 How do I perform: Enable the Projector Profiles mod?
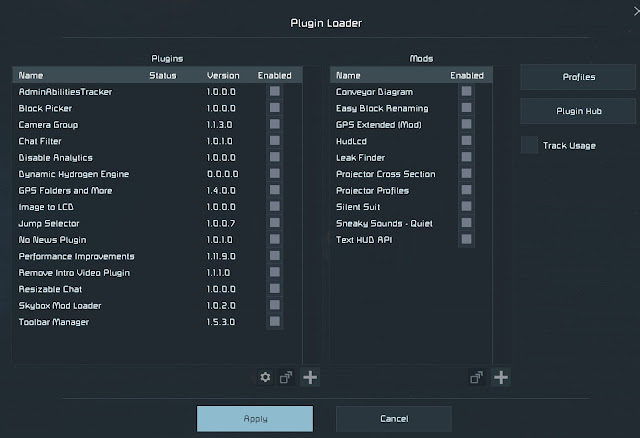pyautogui.click(x=466, y=189)
